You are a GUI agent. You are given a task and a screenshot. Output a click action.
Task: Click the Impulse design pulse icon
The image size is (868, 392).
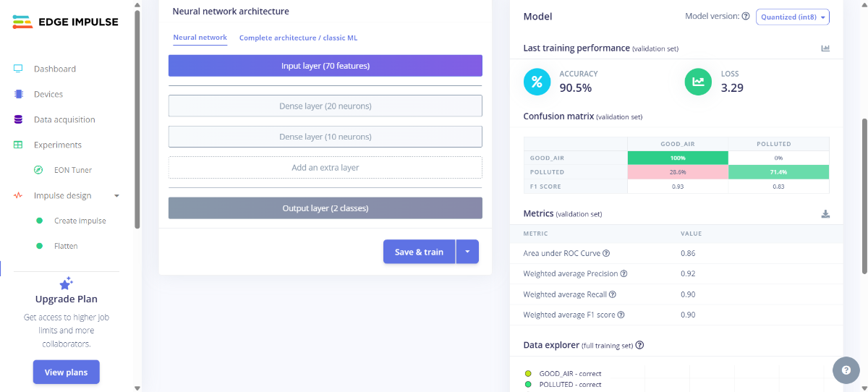pyautogui.click(x=19, y=195)
